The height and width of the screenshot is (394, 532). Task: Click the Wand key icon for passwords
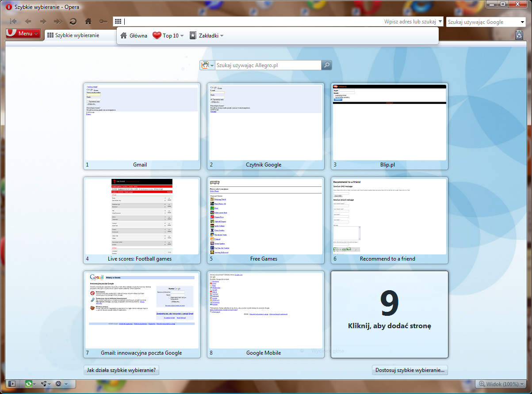tap(103, 21)
